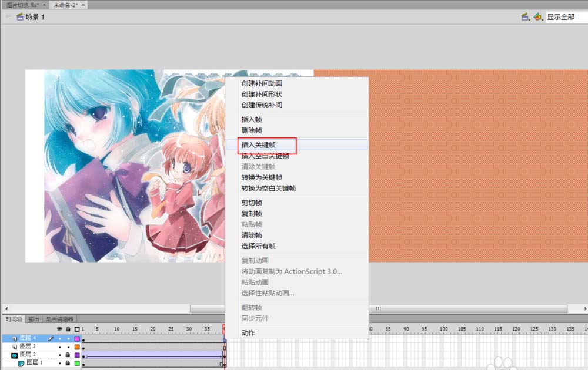Open the 时间轴 panel tab
The image size is (588, 370).
pos(14,319)
